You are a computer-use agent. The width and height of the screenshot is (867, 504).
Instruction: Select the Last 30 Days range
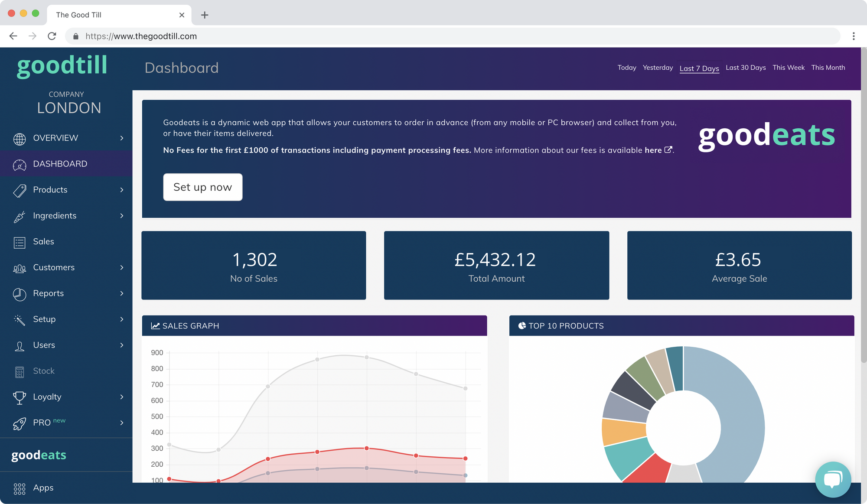click(x=746, y=68)
